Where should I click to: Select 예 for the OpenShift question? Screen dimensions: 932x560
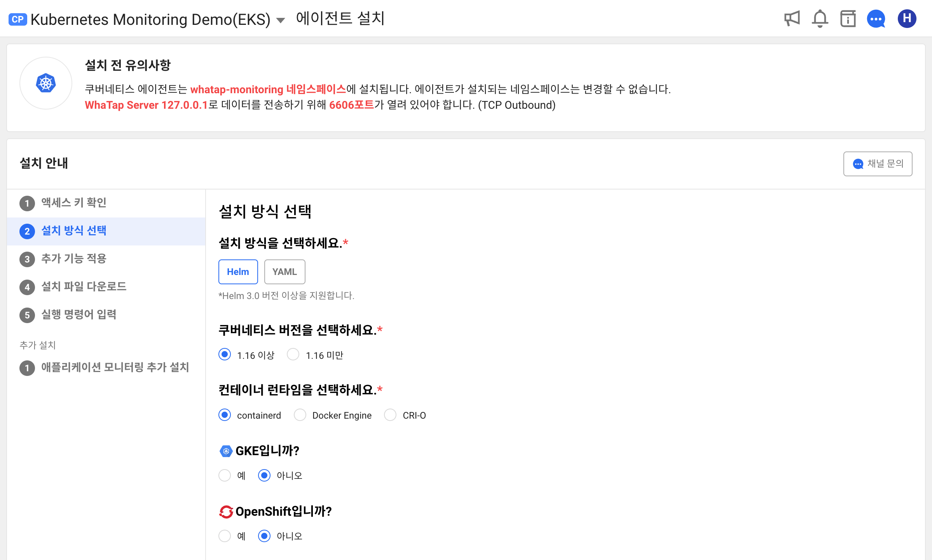(225, 536)
